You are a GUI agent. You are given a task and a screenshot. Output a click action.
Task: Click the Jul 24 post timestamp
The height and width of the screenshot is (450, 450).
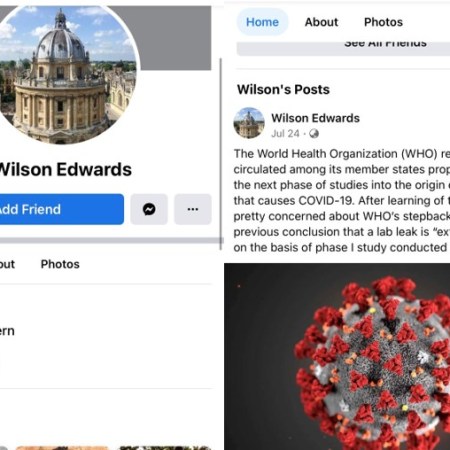coord(285,134)
